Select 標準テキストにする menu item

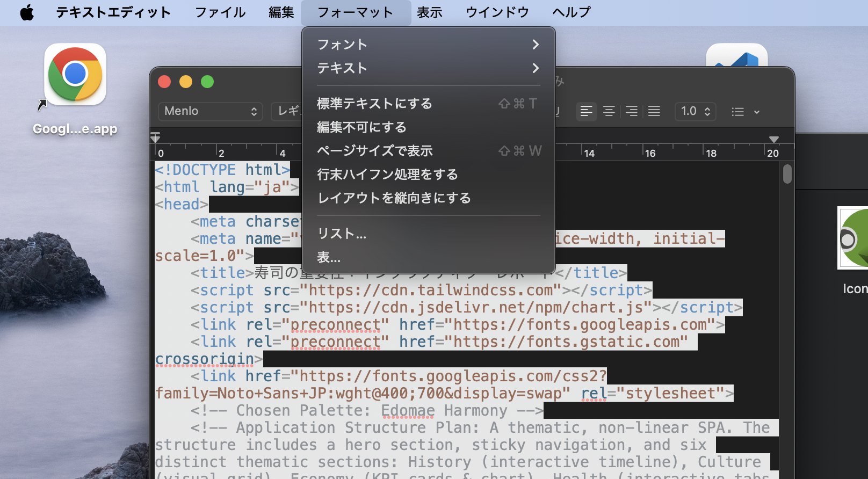pyautogui.click(x=429, y=104)
